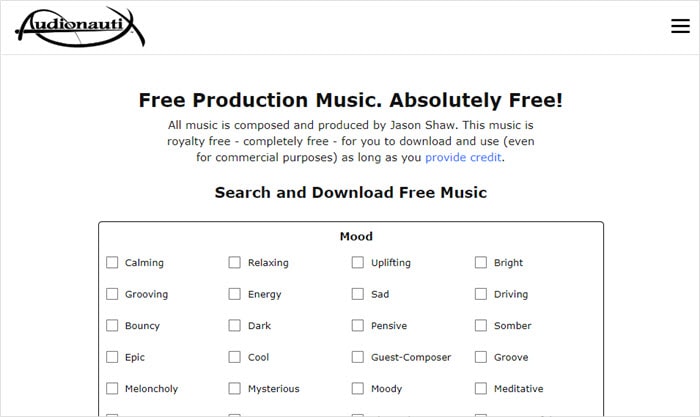Check the Meditative mood box
Viewport: 700px width, 417px height.
481,389
